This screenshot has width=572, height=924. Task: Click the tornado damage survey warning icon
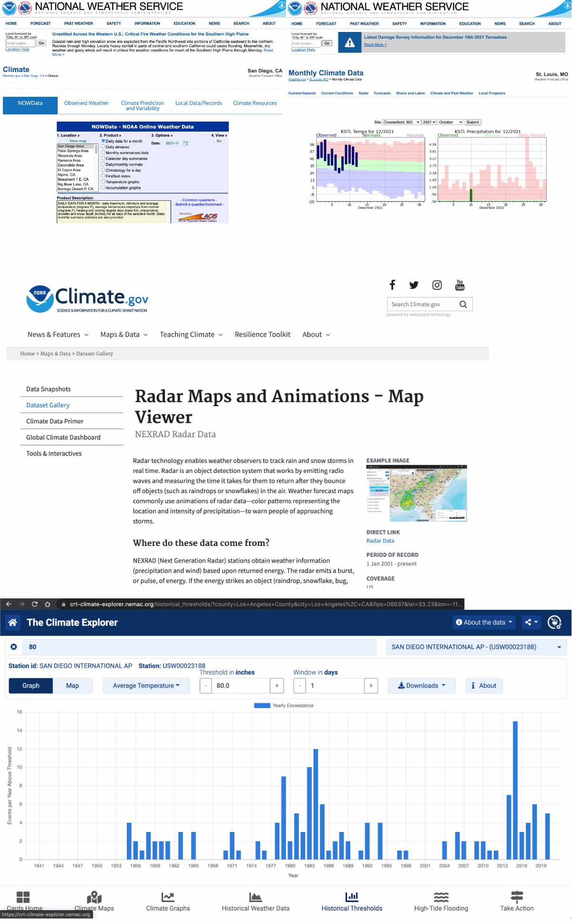pos(350,42)
